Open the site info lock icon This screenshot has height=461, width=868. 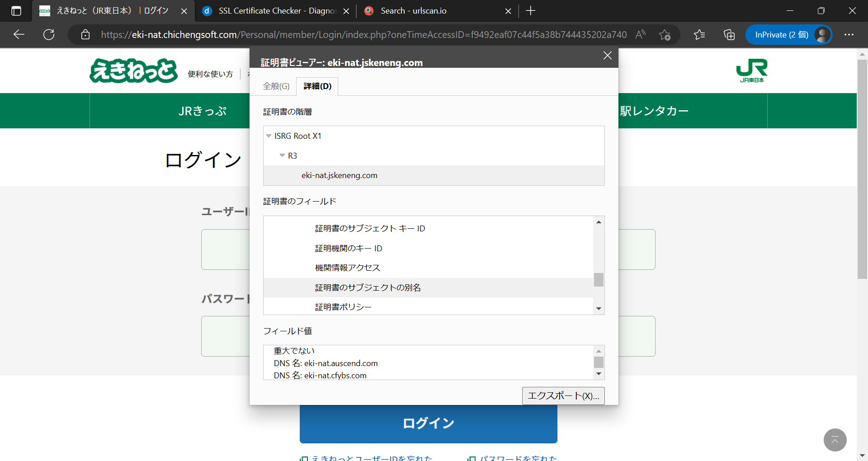tap(85, 34)
